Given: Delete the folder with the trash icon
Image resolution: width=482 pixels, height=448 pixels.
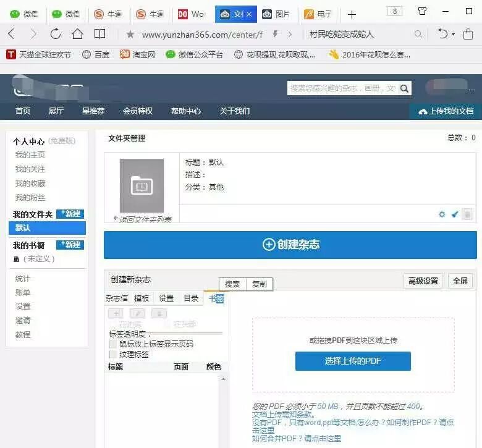Looking at the screenshot, I should 467,214.
